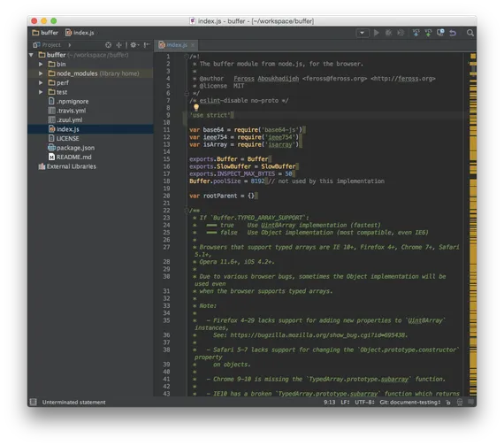Close the index.js editor tab
504x446 pixels.
(x=193, y=45)
